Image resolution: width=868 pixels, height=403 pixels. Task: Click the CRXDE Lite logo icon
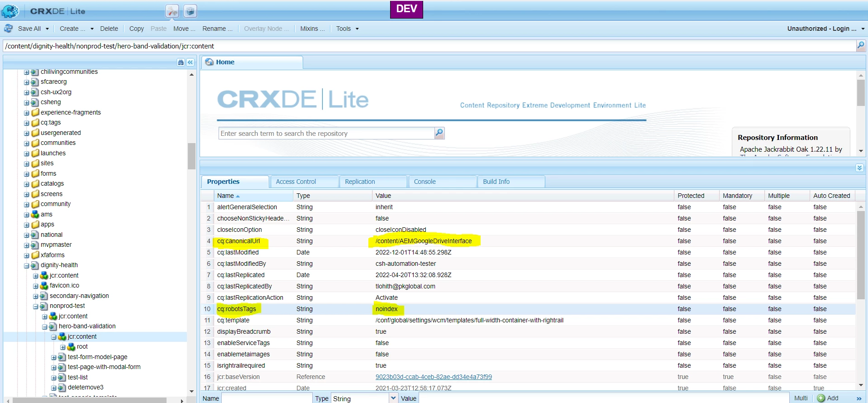point(10,11)
